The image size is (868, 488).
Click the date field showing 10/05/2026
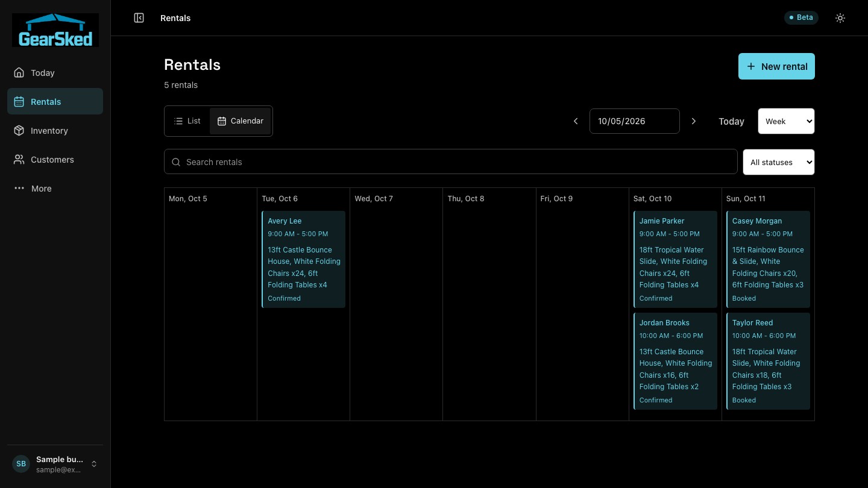pos(635,121)
